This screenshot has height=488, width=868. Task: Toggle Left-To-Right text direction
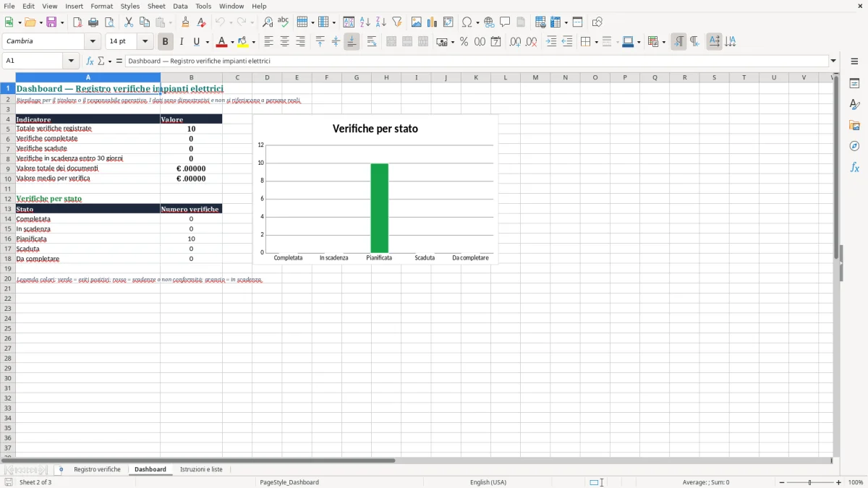coord(678,42)
